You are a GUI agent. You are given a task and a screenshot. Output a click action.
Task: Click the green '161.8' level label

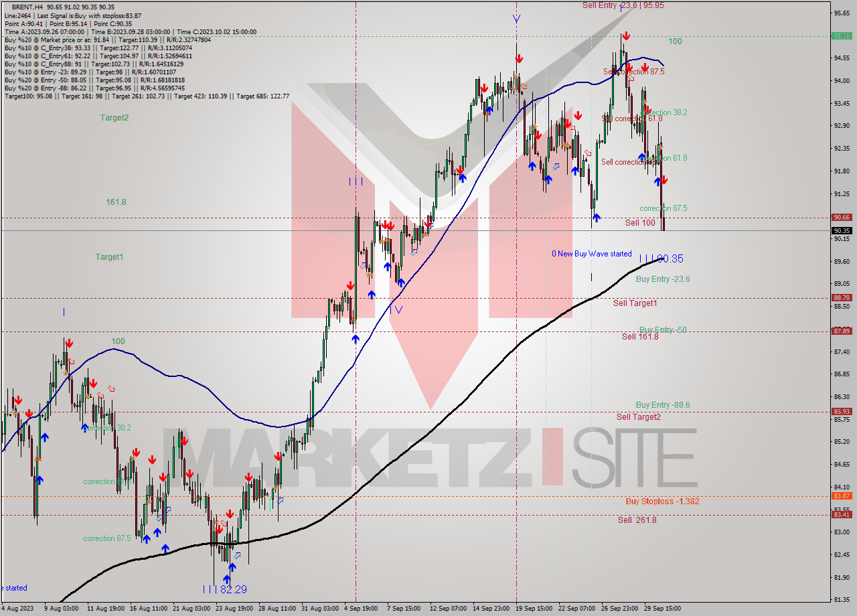tap(116, 202)
